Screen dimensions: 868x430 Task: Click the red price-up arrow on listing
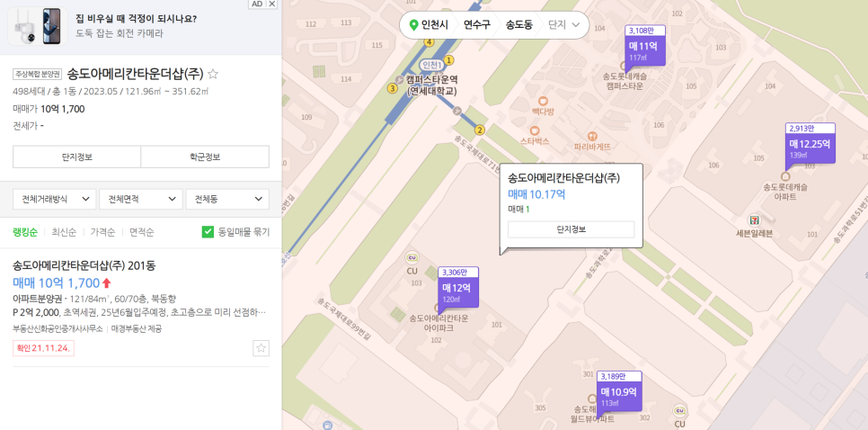[107, 283]
